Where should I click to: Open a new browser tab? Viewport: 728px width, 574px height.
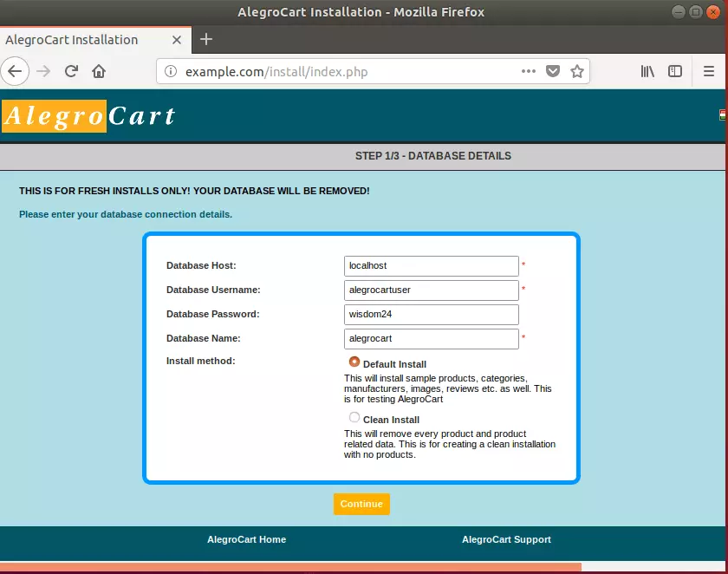point(206,40)
